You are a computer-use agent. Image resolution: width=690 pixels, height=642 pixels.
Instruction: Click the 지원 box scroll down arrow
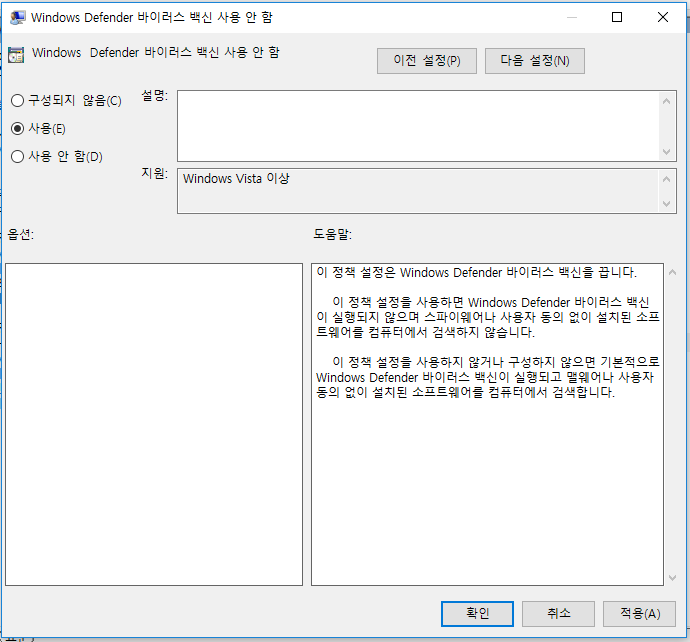point(667,204)
